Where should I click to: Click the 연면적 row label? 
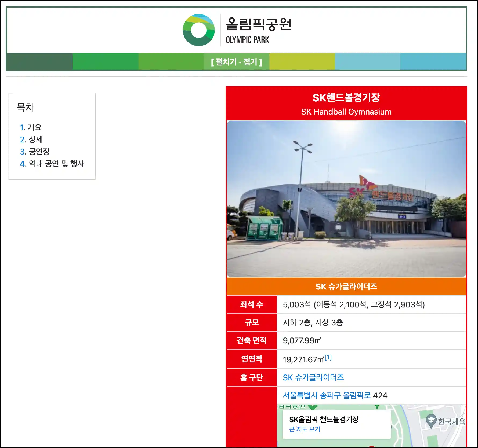coord(252,359)
